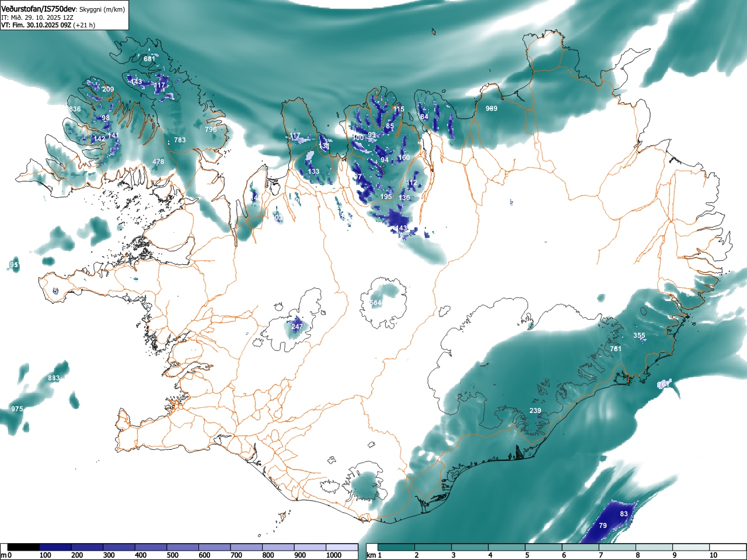Click the 5–6 km legend swatch
747x560 pixels.
(545, 547)
